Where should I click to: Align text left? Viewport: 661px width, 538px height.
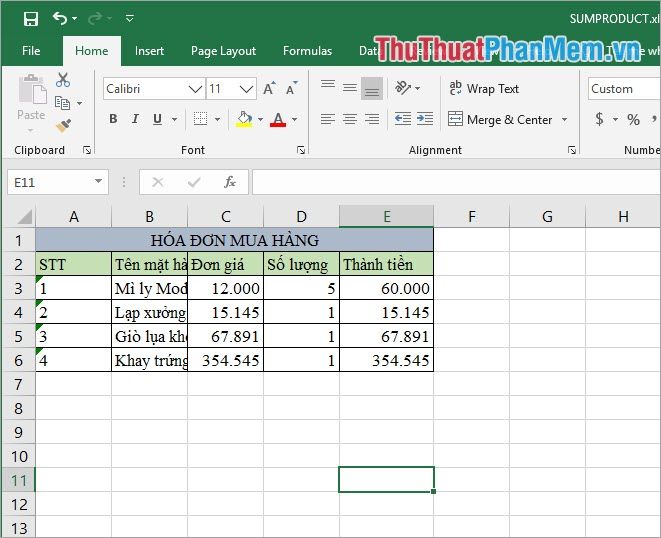coord(328,119)
